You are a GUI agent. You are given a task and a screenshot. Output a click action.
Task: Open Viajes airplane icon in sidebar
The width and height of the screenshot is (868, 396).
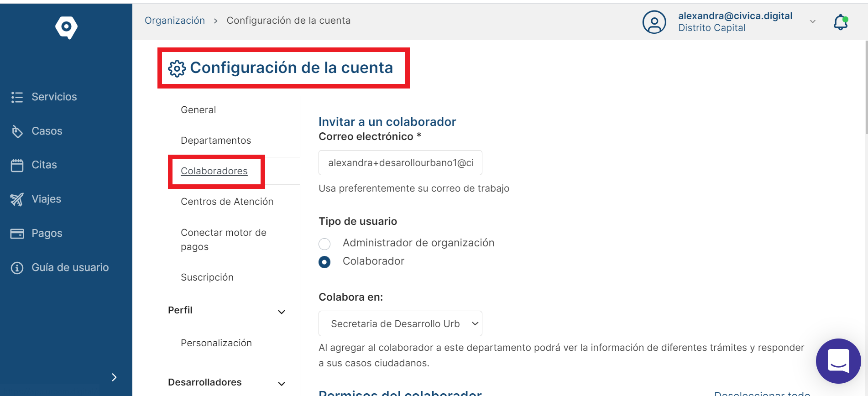point(17,199)
